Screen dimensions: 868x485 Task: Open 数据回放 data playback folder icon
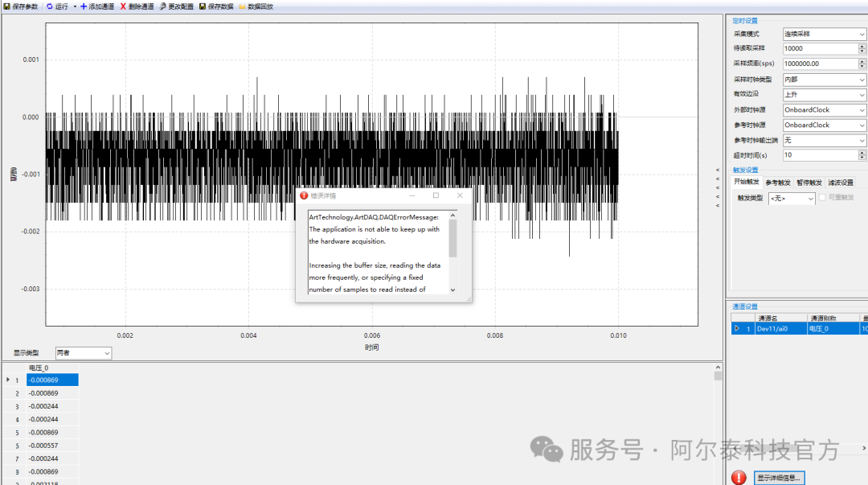coord(242,6)
